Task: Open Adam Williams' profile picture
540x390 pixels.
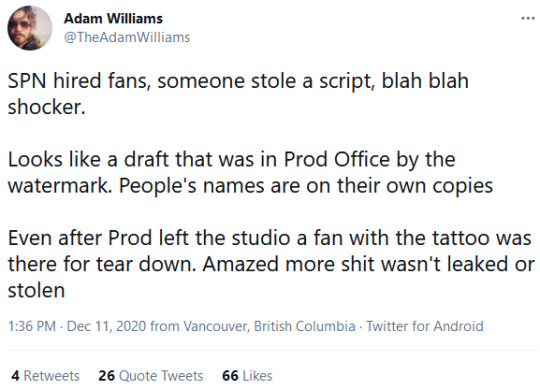Action: 30,28
